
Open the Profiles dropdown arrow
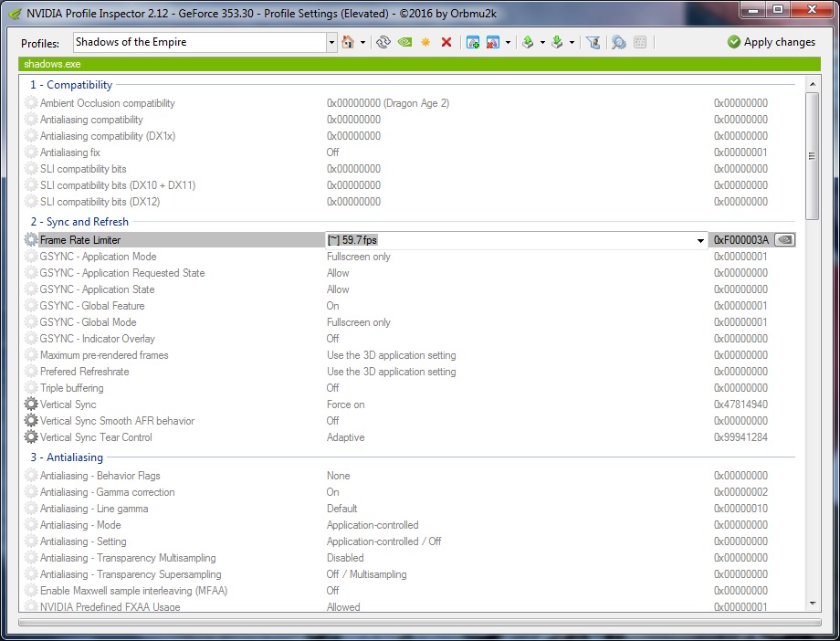click(x=331, y=42)
